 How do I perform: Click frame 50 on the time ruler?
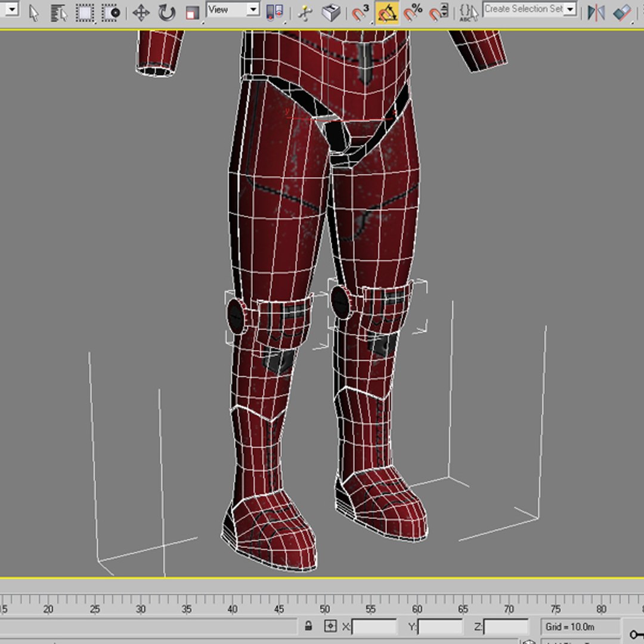point(325,609)
